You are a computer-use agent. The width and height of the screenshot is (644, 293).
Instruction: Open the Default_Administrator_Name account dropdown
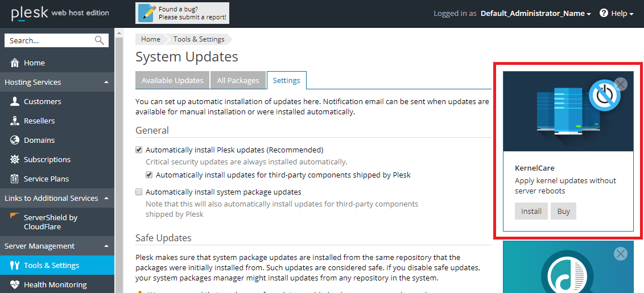pyautogui.click(x=535, y=13)
